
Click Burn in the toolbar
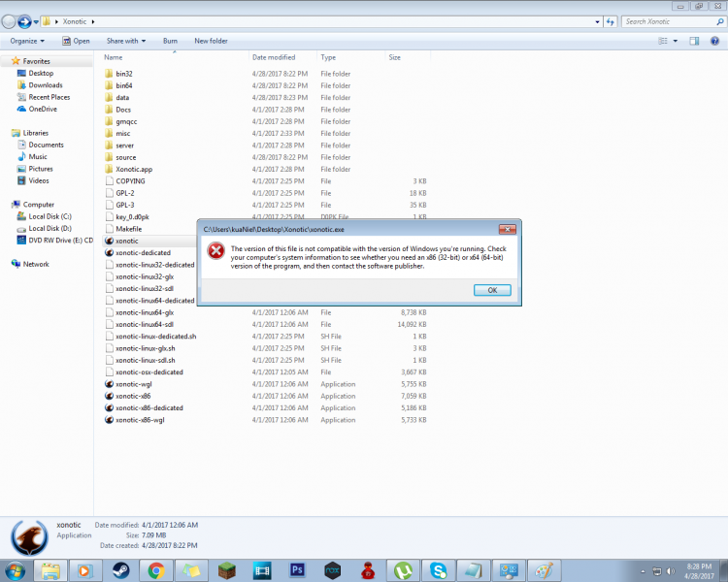pyautogui.click(x=170, y=41)
